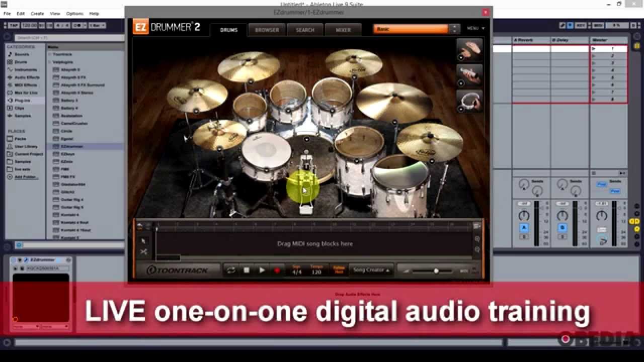This screenshot has height=362, width=644.
Task: Select Clips category in browser
Action: pos(19,108)
